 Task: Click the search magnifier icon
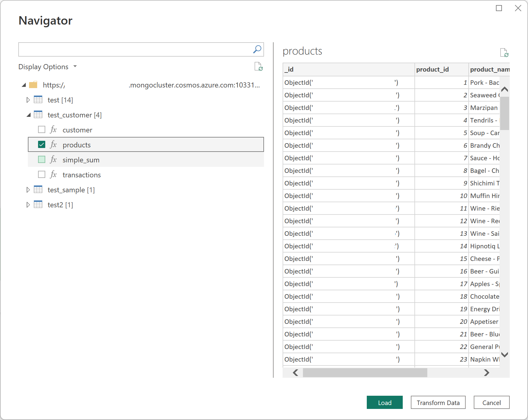point(257,49)
